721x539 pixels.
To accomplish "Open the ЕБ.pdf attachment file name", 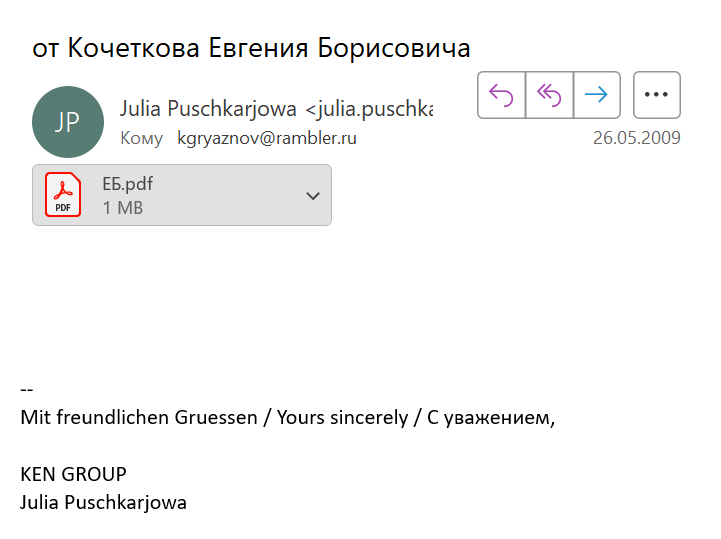I will 127,184.
